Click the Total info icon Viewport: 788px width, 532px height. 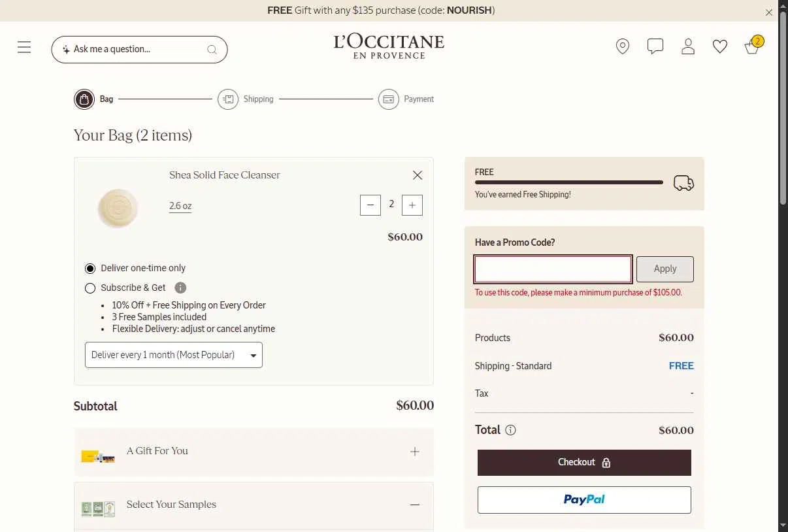pos(511,430)
